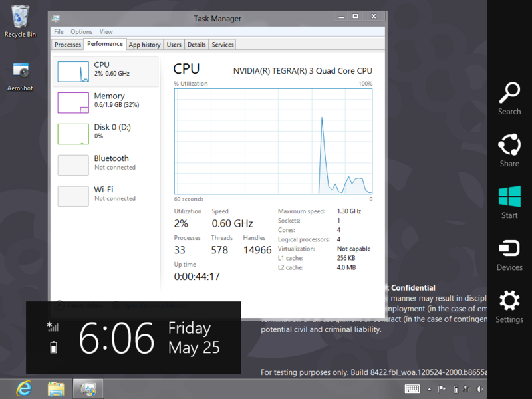
Task: Select Task Manager taskbar button
Action: [x=88, y=389]
